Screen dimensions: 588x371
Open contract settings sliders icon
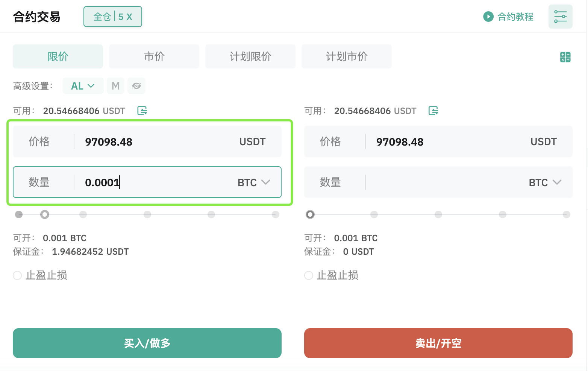560,17
